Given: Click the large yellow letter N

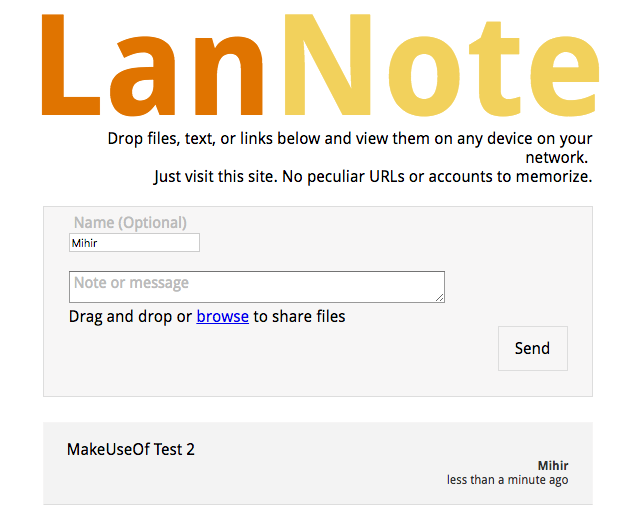Looking at the screenshot, I should click(327, 65).
